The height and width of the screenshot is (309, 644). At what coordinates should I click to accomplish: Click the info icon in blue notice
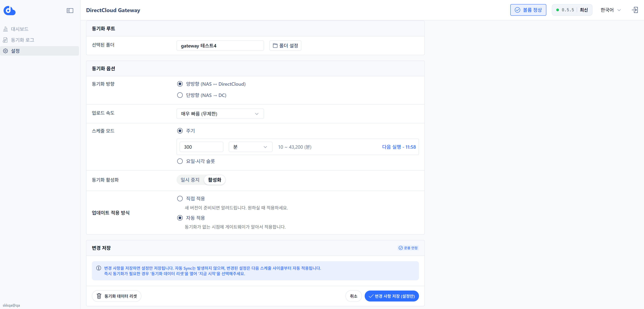tap(99, 268)
